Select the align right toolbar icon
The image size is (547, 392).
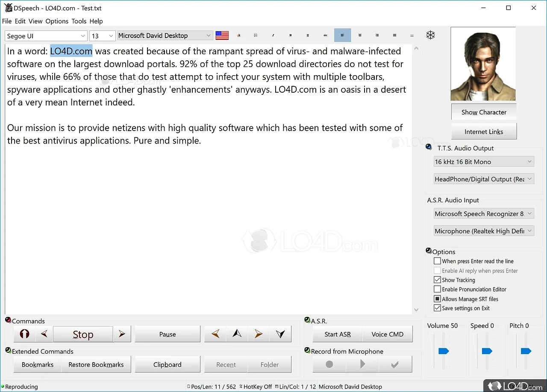[x=377, y=35]
